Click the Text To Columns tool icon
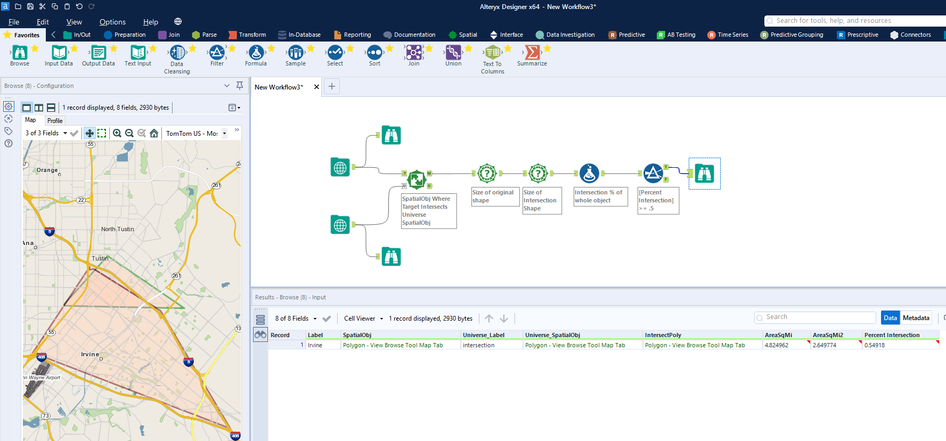Viewport: 946px width, 441px height. (x=492, y=52)
